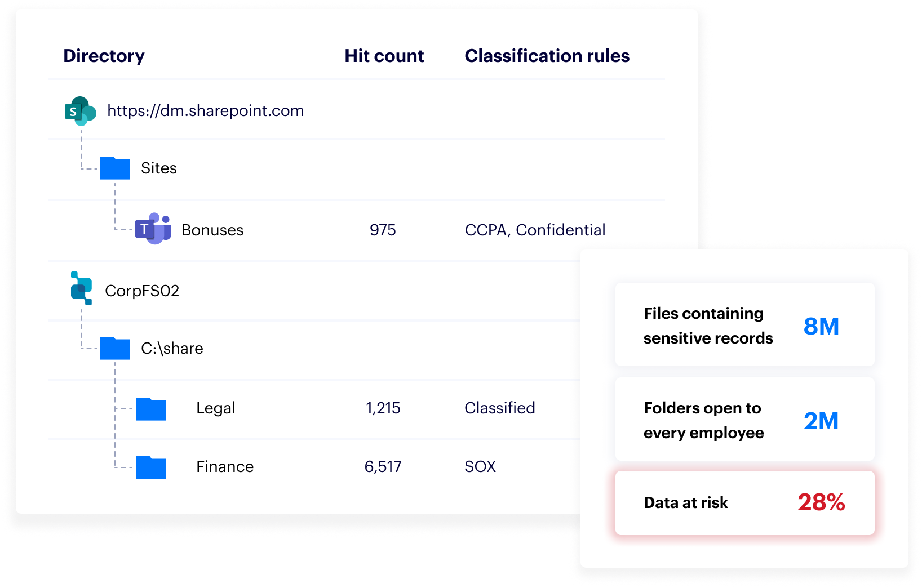
Task: Open the Files containing sensitive records card
Action: tap(744, 325)
